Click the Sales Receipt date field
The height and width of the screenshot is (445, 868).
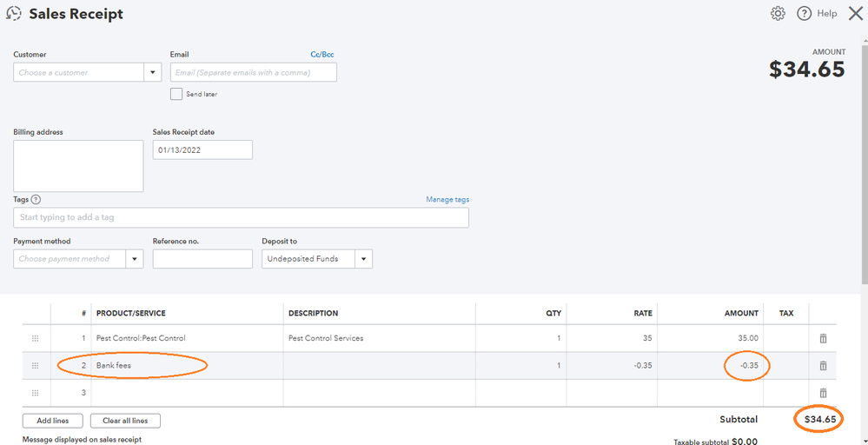(202, 150)
